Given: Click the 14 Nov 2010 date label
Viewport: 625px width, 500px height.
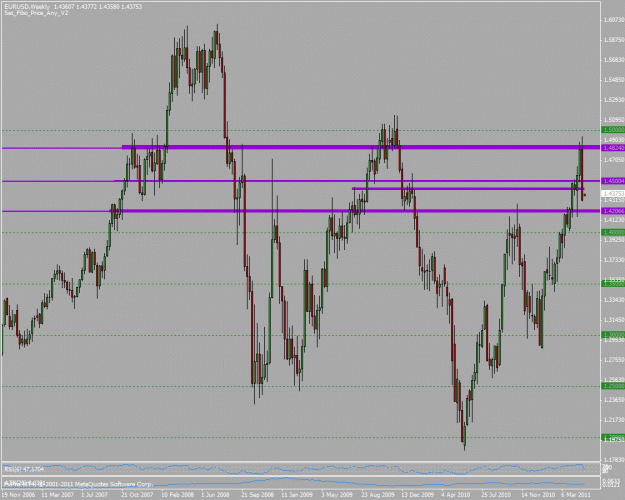Looking at the screenshot, I should point(537,495).
